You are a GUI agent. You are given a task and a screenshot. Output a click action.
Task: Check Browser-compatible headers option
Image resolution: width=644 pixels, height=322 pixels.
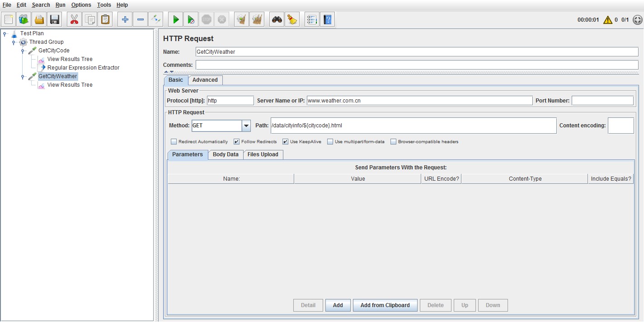point(394,142)
